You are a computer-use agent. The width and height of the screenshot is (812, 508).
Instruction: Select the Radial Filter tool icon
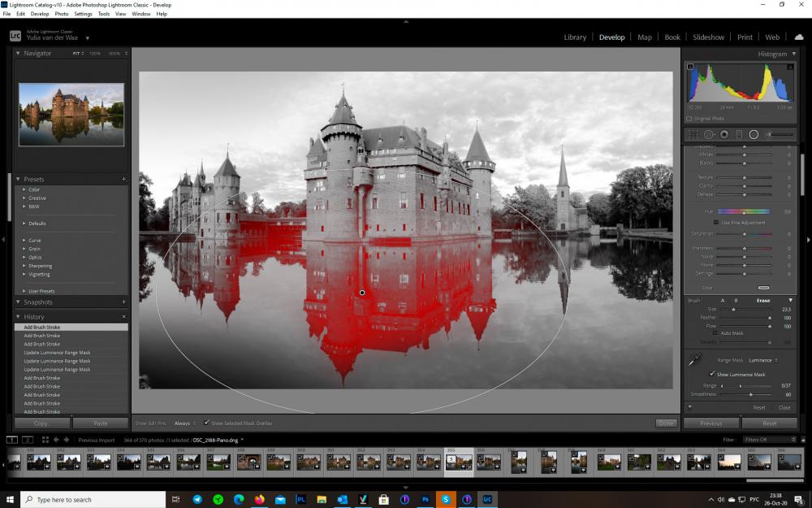coord(754,135)
